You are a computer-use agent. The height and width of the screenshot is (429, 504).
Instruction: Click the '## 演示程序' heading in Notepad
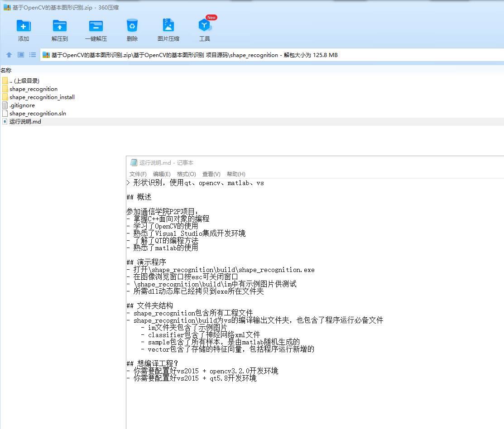tap(146, 262)
